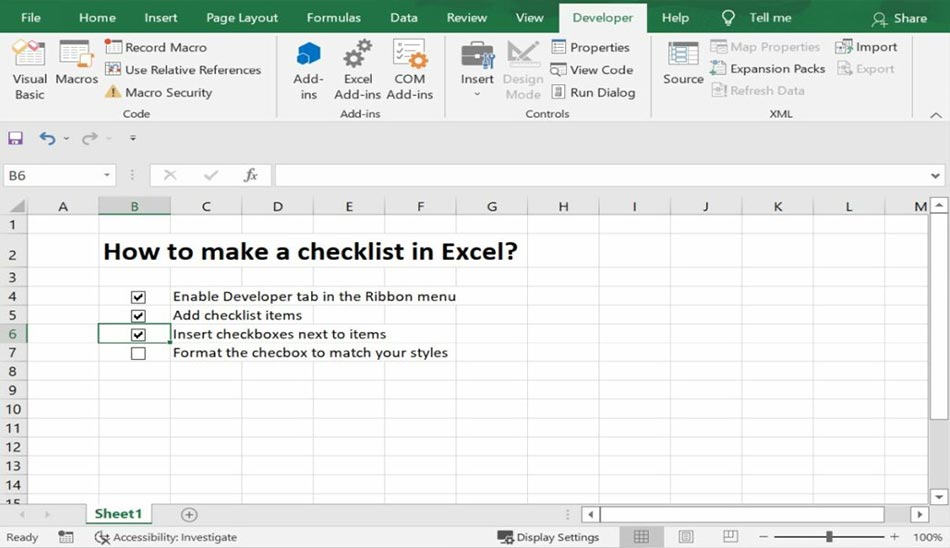Check the 'Format the checbox' checkbox
The image size is (950, 548).
(x=138, y=353)
